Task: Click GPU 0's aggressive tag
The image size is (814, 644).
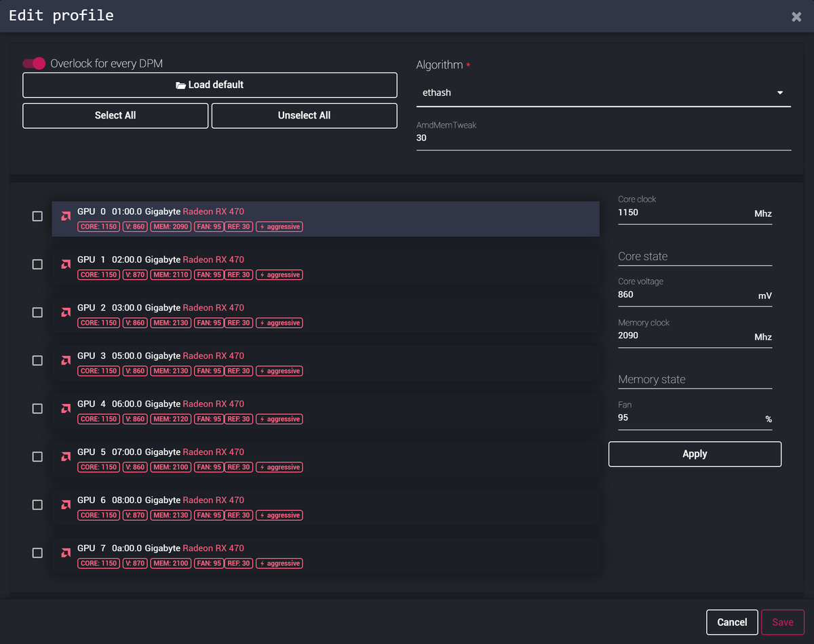Action: pos(279,227)
